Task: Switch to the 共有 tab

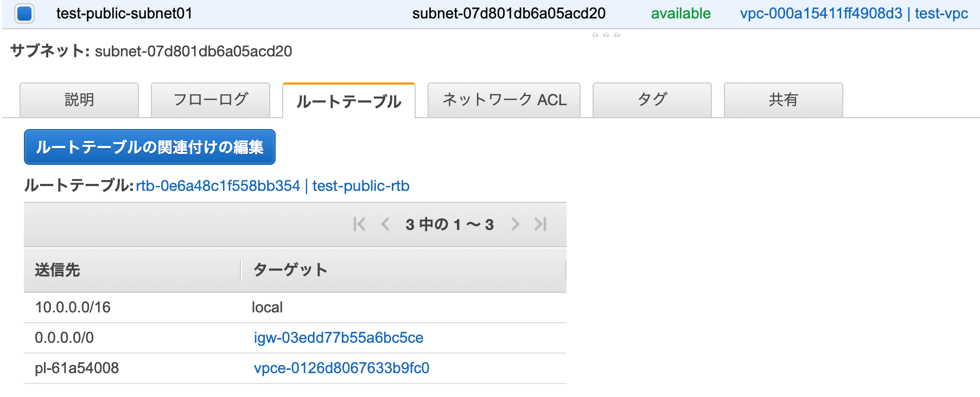Action: 783,99
